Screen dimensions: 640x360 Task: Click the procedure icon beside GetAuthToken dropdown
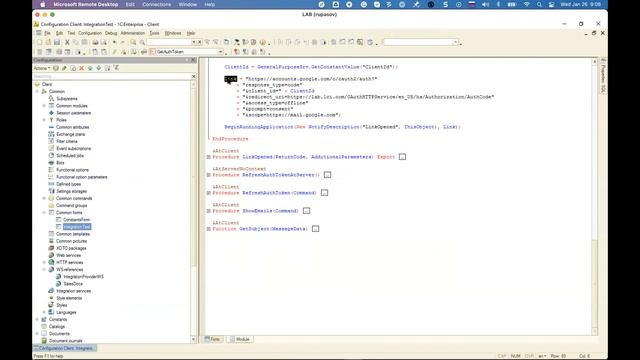tap(152, 52)
